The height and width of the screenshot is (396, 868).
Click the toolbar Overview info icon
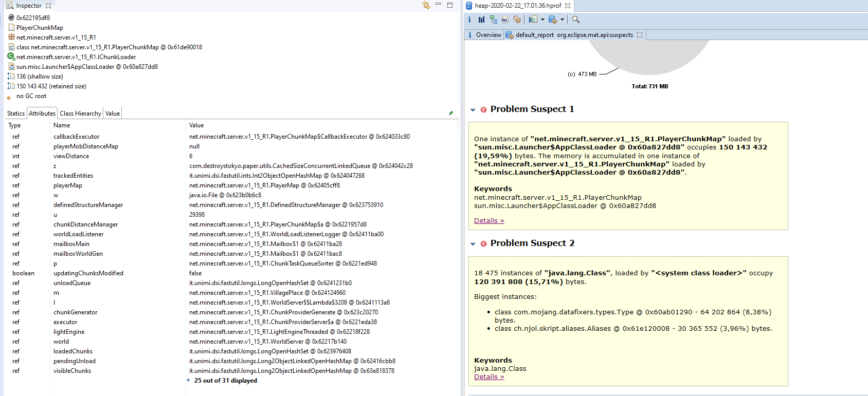469,20
